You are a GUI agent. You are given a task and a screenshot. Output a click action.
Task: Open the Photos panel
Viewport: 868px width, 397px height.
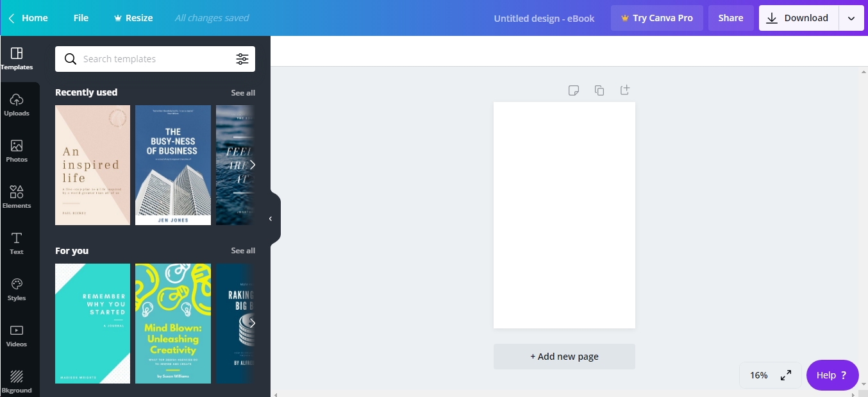[16, 150]
